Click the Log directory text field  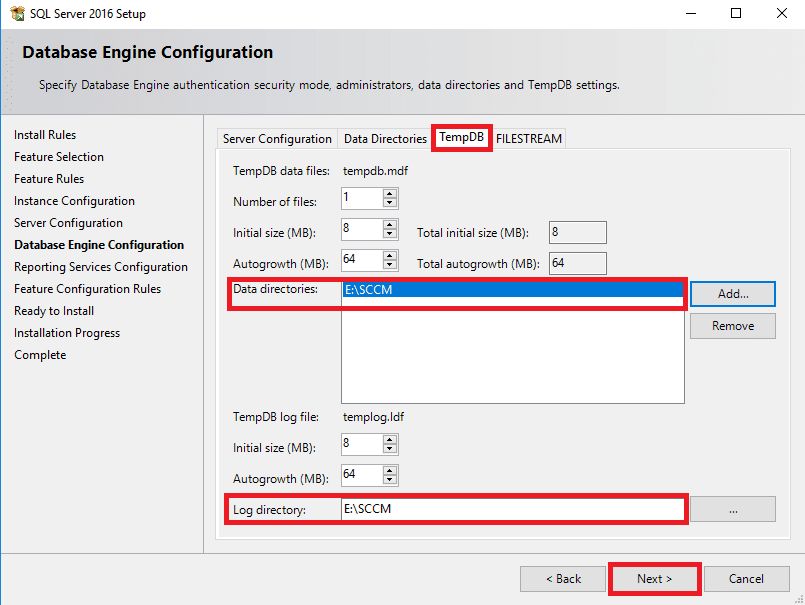(512, 509)
